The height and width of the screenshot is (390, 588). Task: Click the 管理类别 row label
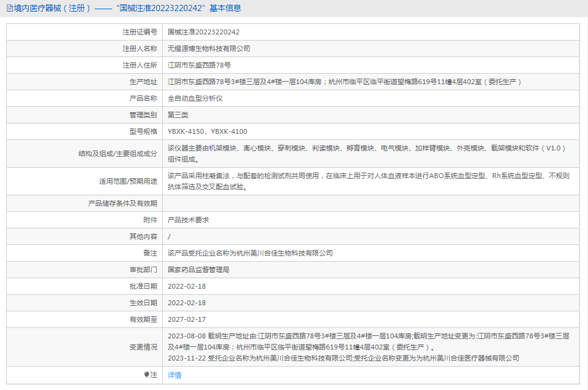pos(143,115)
